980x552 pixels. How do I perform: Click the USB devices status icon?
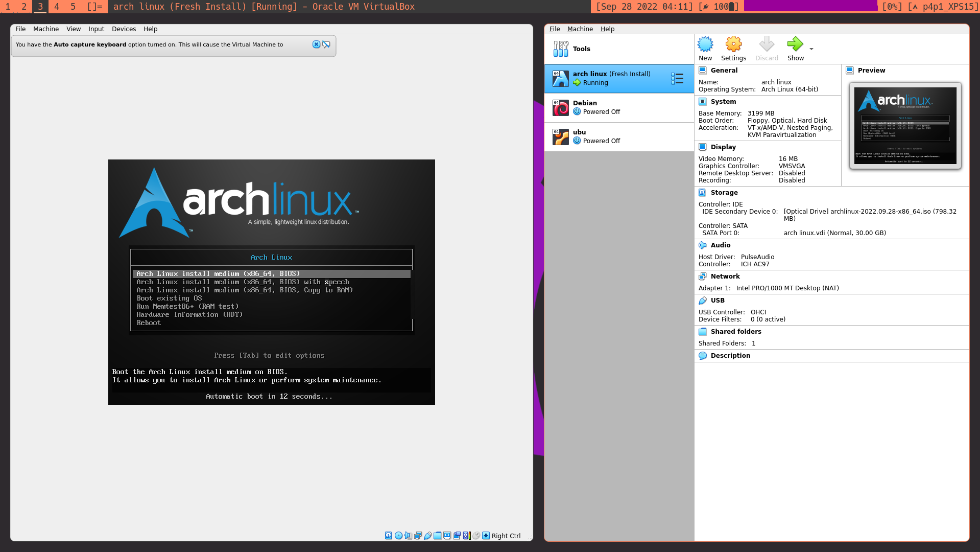pyautogui.click(x=428, y=536)
